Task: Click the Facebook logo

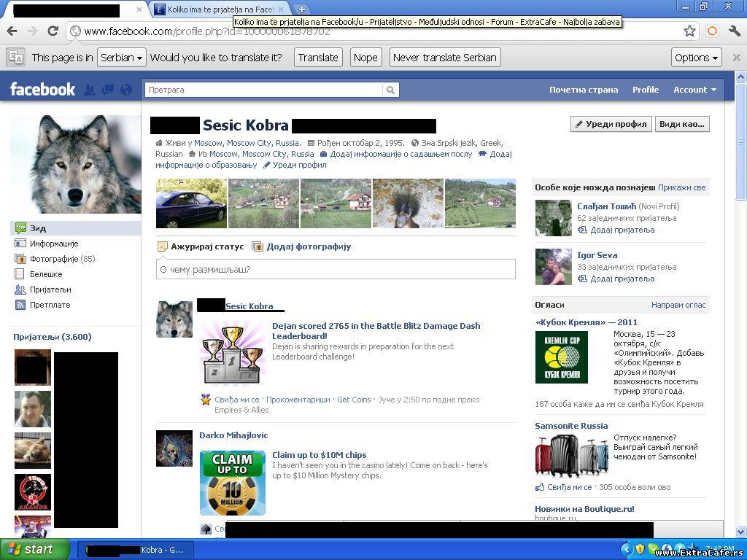Action: click(x=42, y=90)
